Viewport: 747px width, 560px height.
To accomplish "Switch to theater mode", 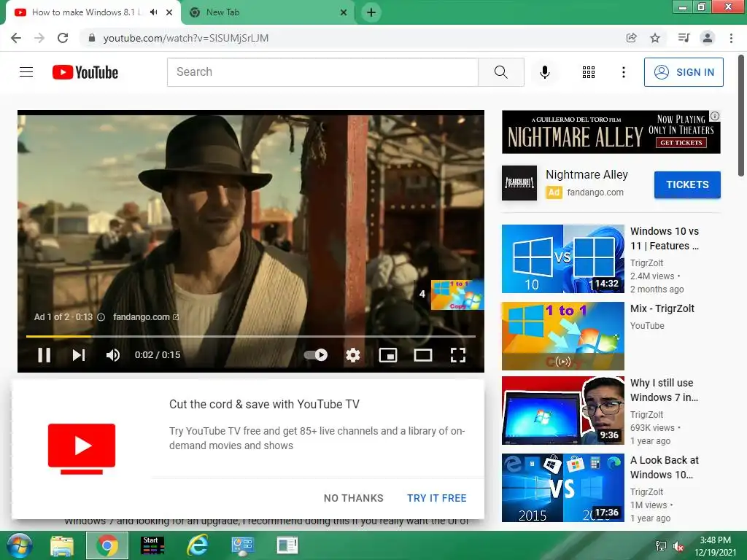I will tap(422, 355).
